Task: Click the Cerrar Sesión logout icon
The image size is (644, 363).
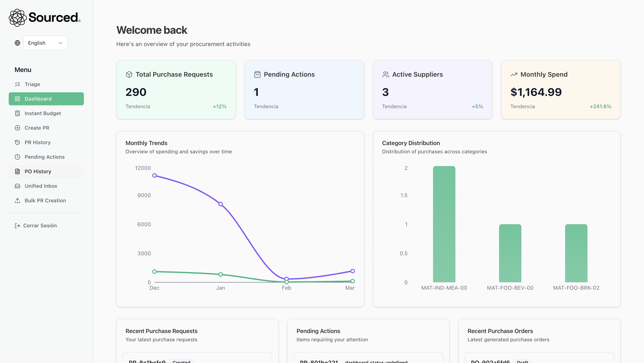Action: click(x=17, y=226)
